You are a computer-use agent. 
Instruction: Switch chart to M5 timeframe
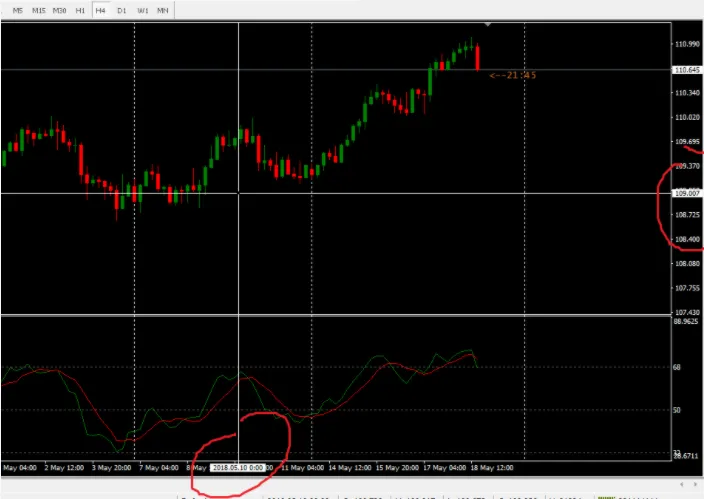click(18, 10)
